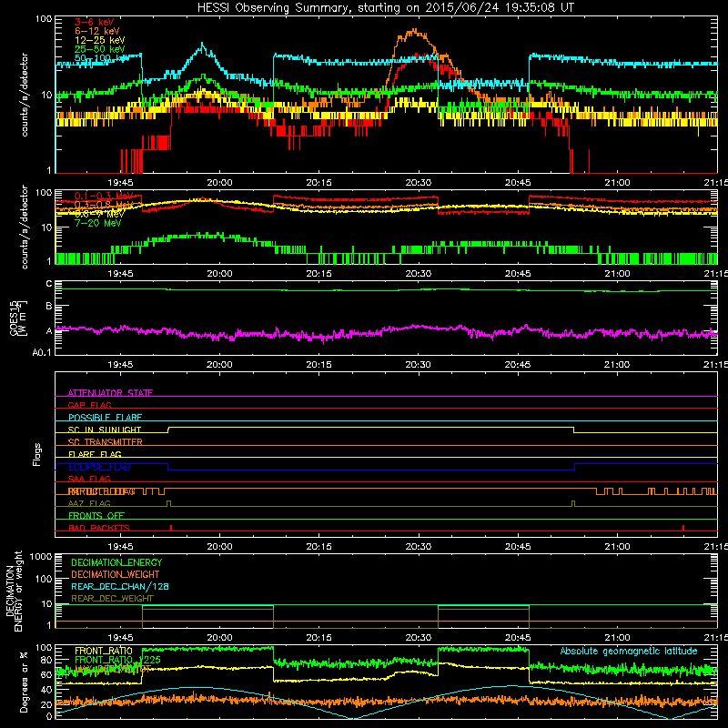
Task: Pick the 12-25 keV legend entry
Action: (100, 40)
